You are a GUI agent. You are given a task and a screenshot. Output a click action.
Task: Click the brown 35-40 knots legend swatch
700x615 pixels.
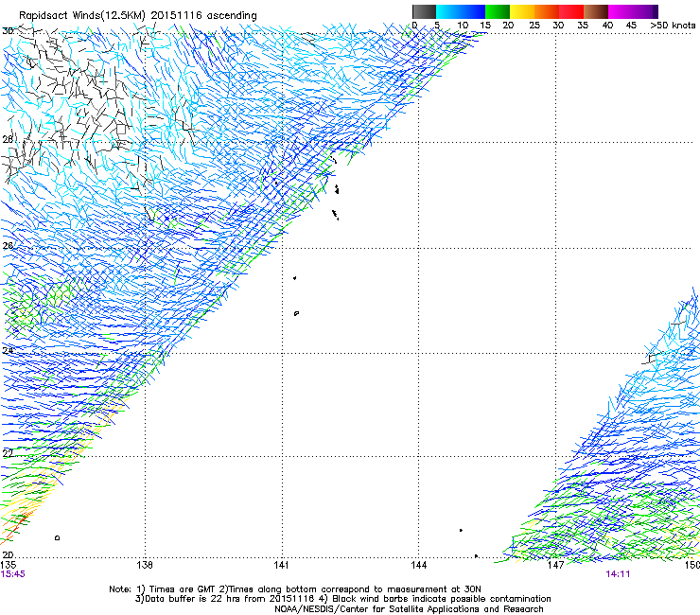point(596,11)
